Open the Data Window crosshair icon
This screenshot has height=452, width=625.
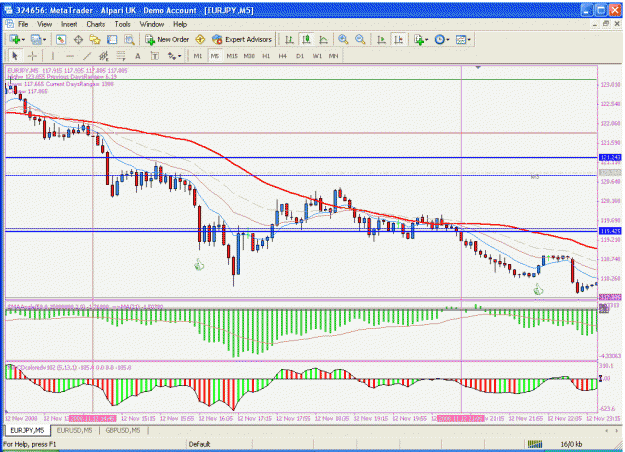click(x=78, y=39)
